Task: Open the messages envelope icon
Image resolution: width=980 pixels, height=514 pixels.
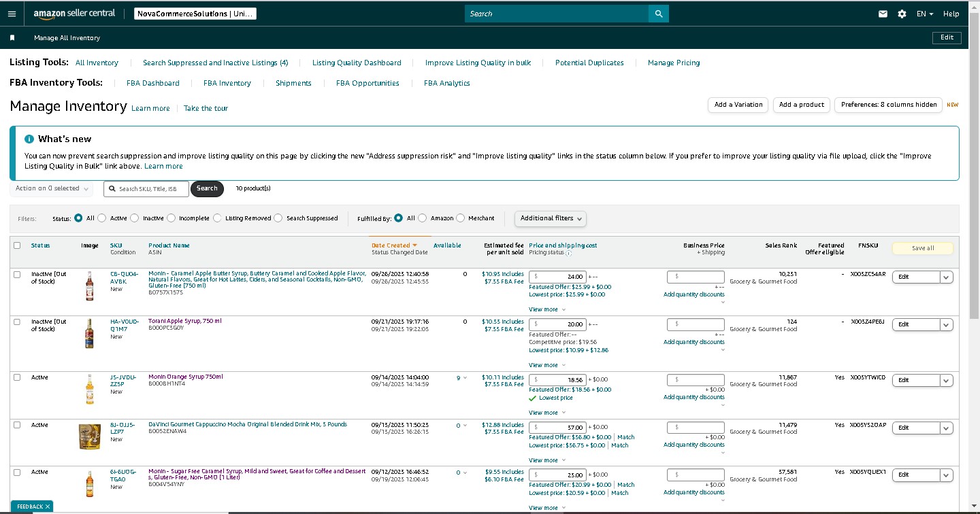Action: (883, 14)
